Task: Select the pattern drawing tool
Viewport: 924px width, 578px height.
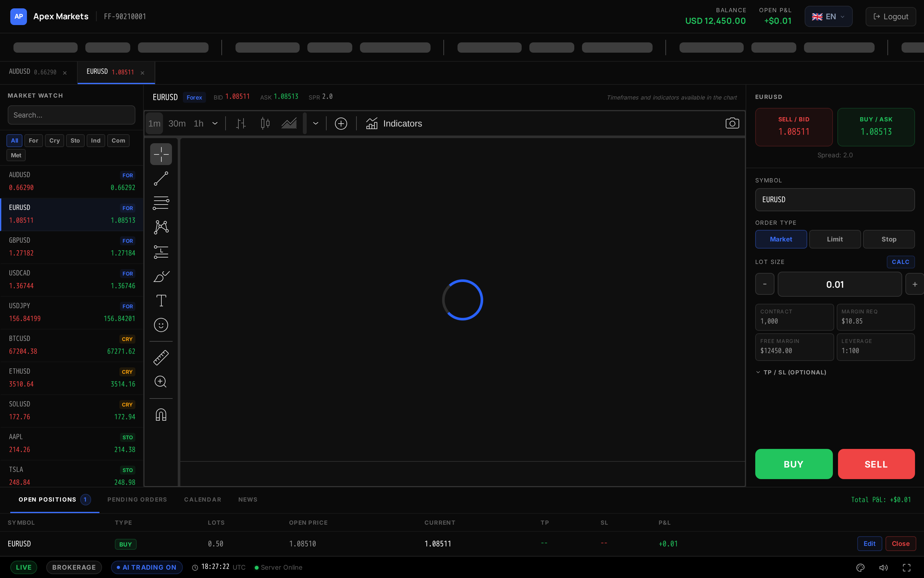Action: pyautogui.click(x=161, y=227)
